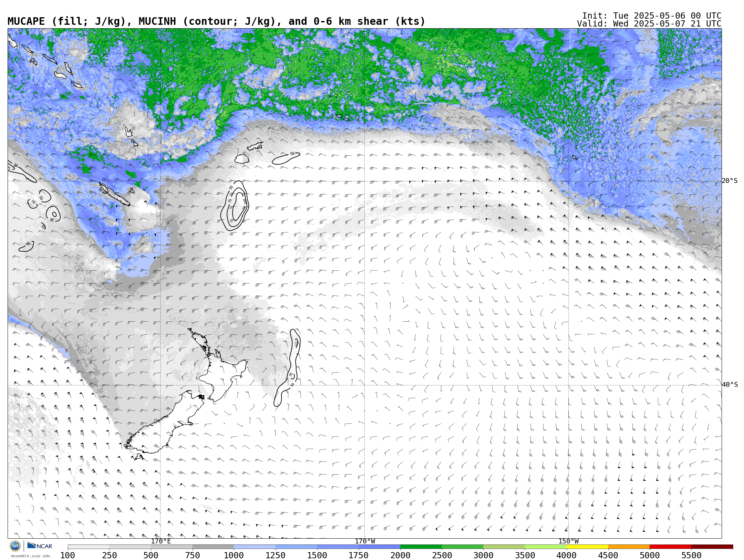
Task: Pick the orange swatch between 4500 and 5000
Action: tap(629, 547)
